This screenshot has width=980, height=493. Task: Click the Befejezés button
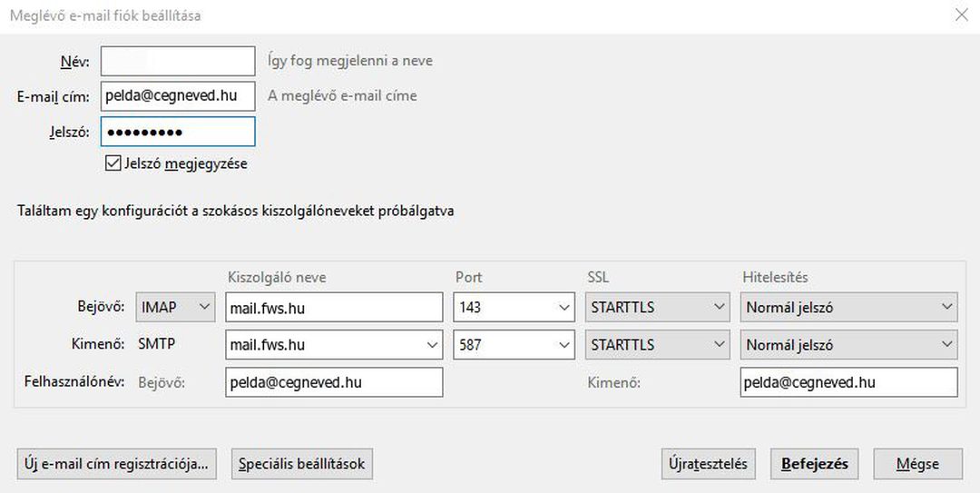pos(814,464)
